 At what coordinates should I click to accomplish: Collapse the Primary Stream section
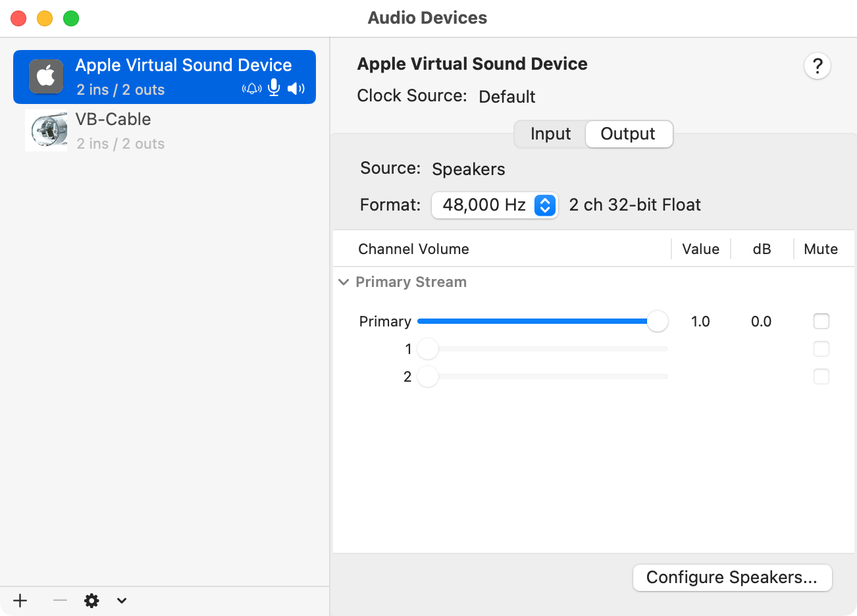pyautogui.click(x=343, y=282)
